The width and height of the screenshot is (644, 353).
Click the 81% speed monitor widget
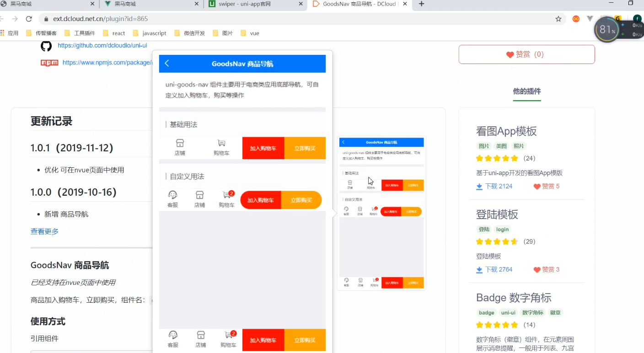click(x=607, y=30)
